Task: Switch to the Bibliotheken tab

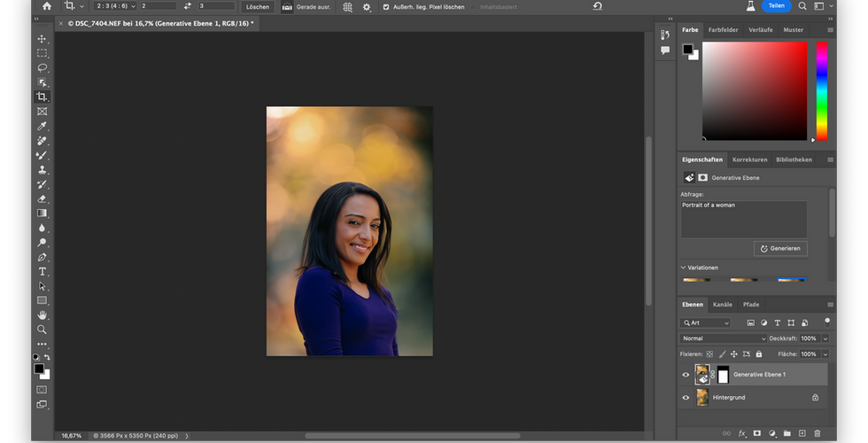Action: click(794, 159)
